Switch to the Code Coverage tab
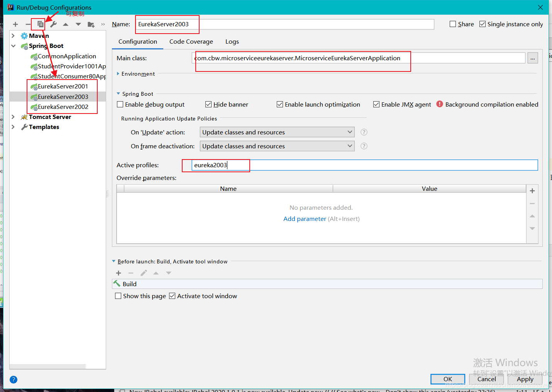Viewport: 552px width, 392px height. point(191,42)
